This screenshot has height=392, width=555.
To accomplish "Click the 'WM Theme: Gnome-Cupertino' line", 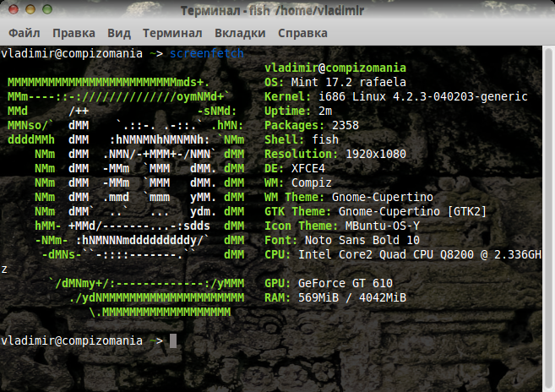I will 349,197.
